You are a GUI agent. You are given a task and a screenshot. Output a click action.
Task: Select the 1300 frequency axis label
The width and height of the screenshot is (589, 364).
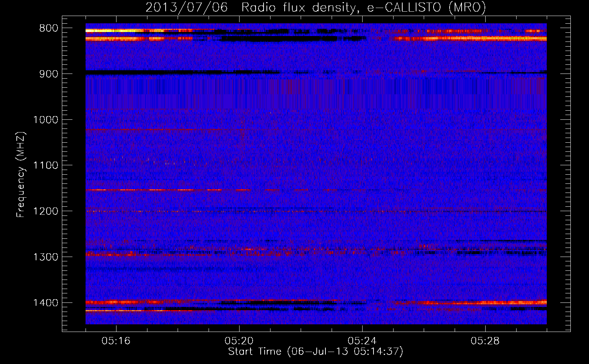pyautogui.click(x=46, y=257)
